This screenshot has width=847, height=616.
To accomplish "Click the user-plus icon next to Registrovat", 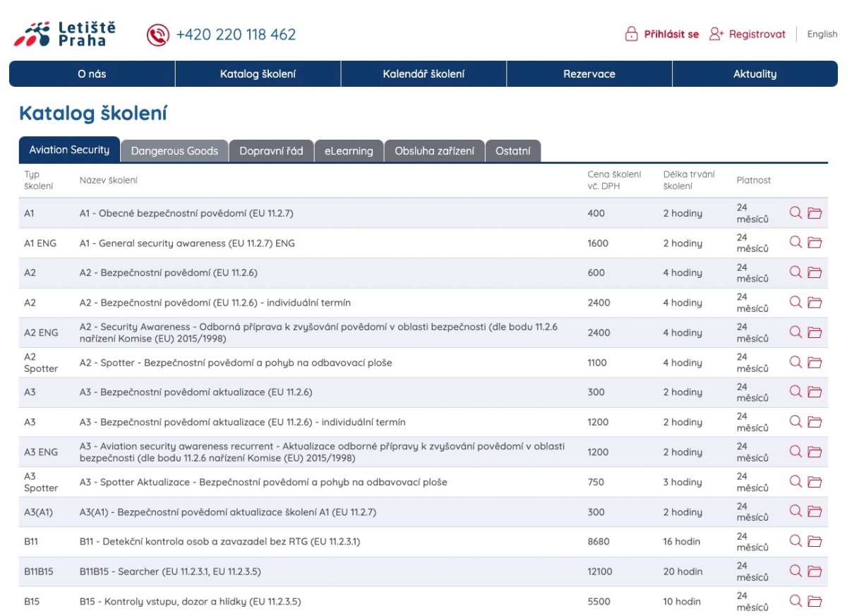I will click(716, 34).
